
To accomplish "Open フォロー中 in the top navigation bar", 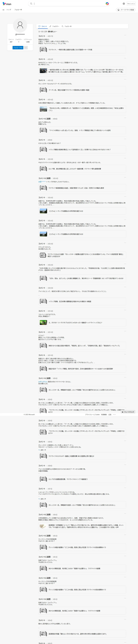I will (18, 10).
